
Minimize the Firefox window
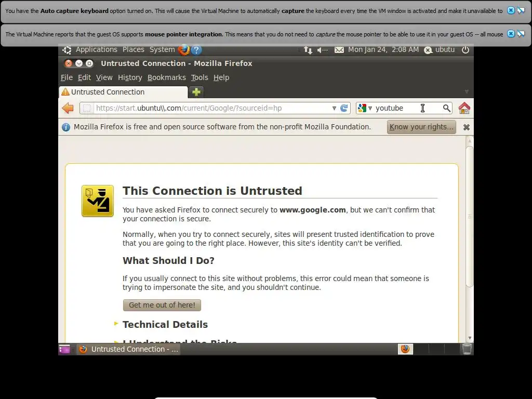click(x=79, y=63)
